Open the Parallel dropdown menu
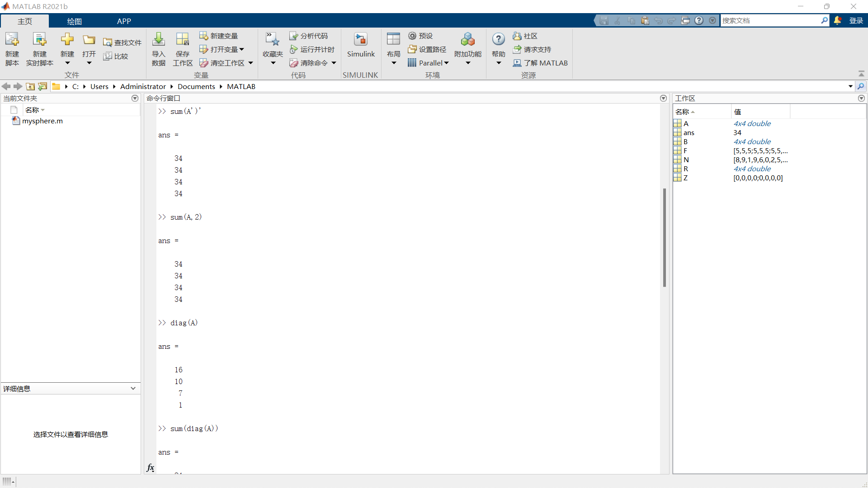 pyautogui.click(x=428, y=63)
